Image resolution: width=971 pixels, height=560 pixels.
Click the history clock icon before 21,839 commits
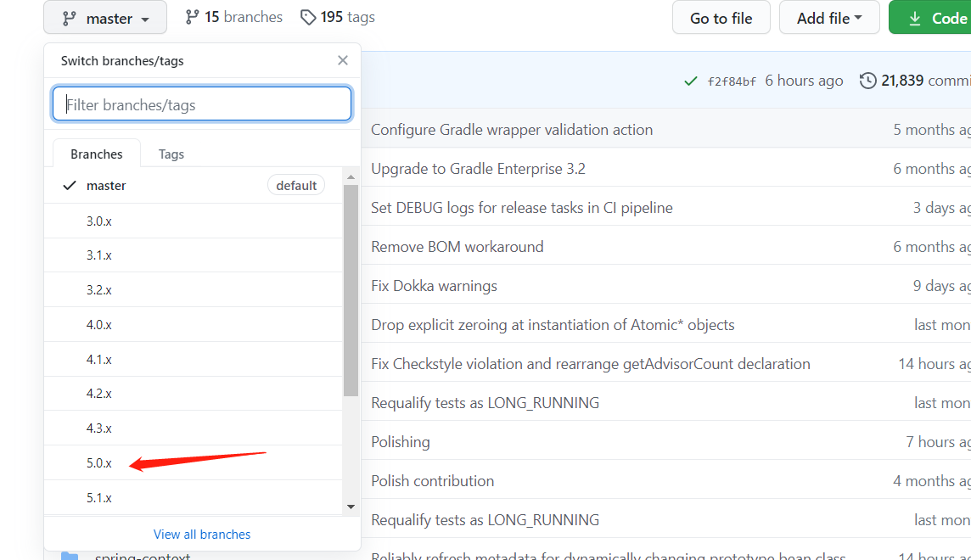click(867, 80)
